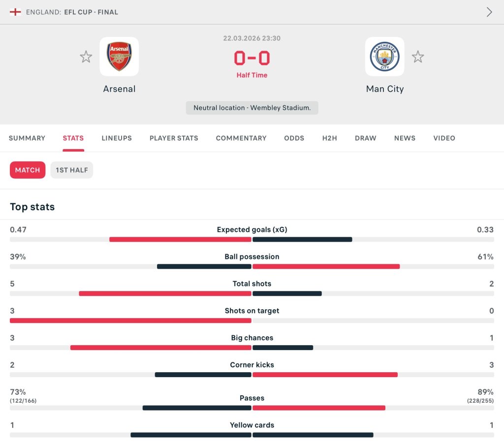Open the Player Stats tab

[174, 138]
